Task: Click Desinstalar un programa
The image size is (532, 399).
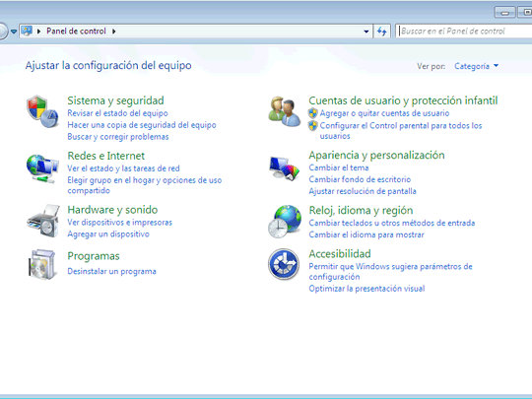Action: click(111, 272)
